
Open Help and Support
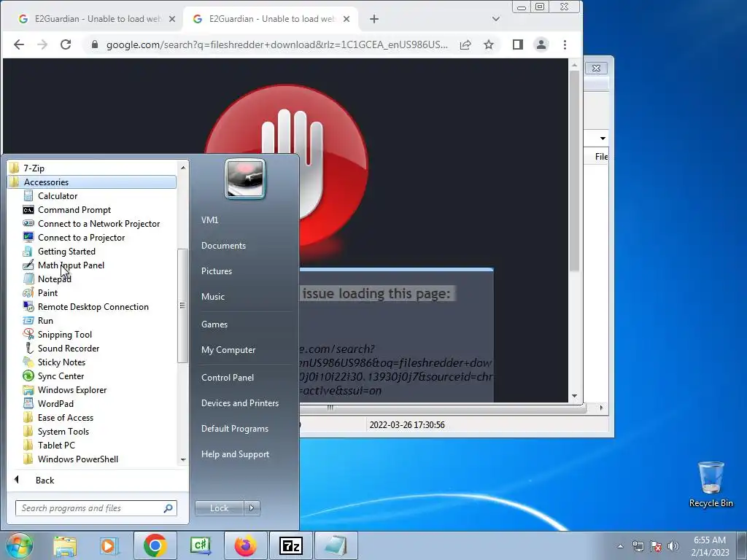coord(235,454)
